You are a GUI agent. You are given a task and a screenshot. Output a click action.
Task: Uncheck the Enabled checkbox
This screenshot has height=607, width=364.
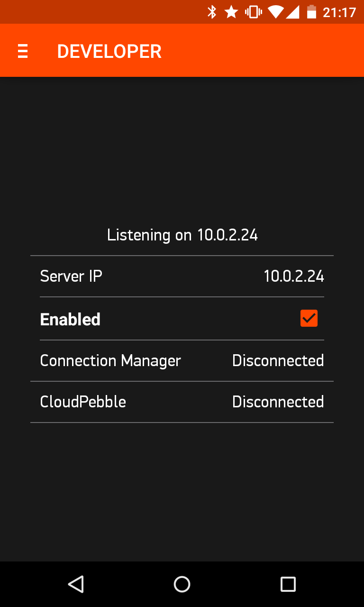tap(309, 318)
